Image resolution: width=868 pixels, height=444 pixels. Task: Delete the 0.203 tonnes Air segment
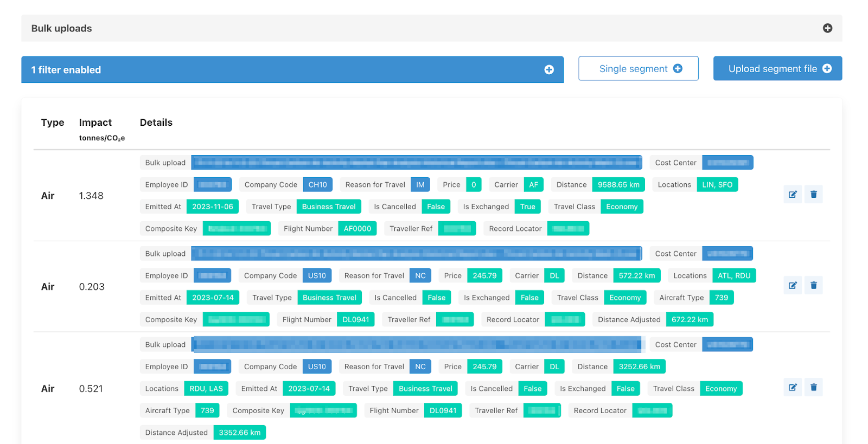pyautogui.click(x=813, y=286)
